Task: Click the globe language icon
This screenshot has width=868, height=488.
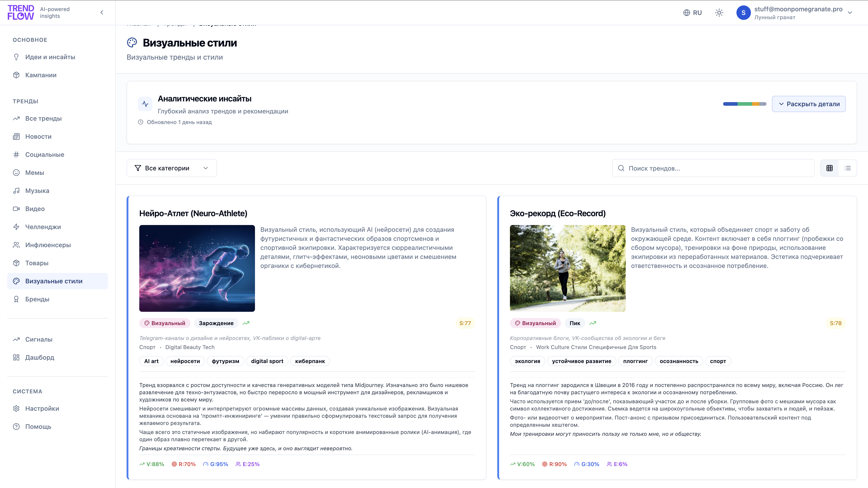Action: [686, 13]
